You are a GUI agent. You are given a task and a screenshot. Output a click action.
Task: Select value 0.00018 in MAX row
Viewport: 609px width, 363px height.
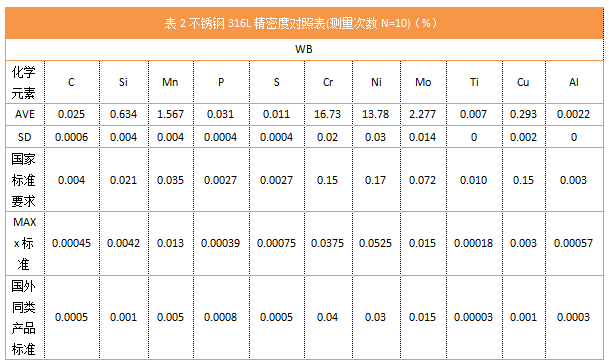[473, 243]
